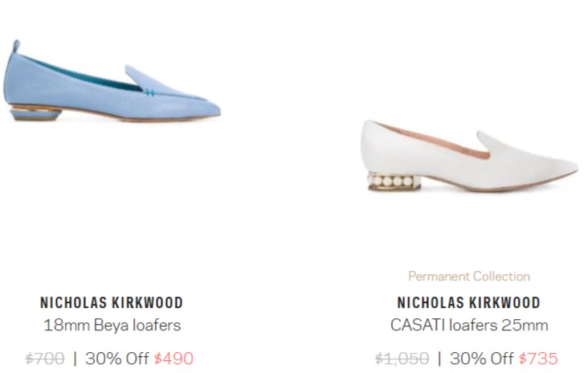
Task: Open the CASATI loafers 25mm product title
Action: point(469,325)
